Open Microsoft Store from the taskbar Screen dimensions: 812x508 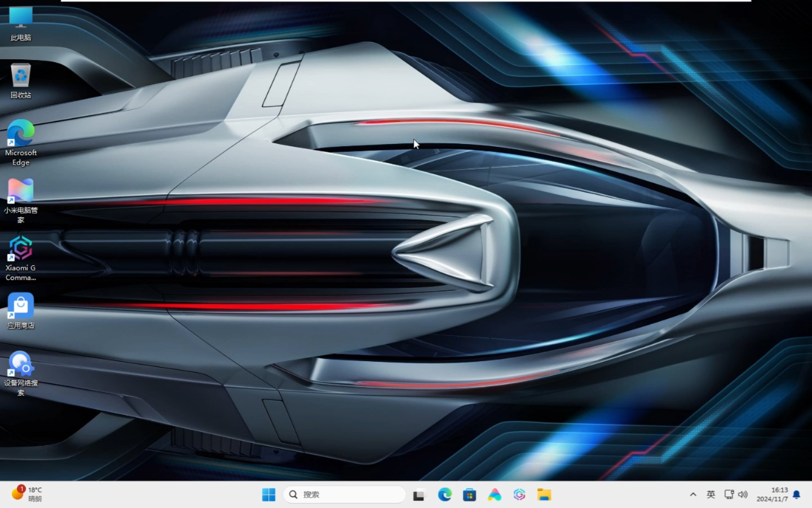470,495
